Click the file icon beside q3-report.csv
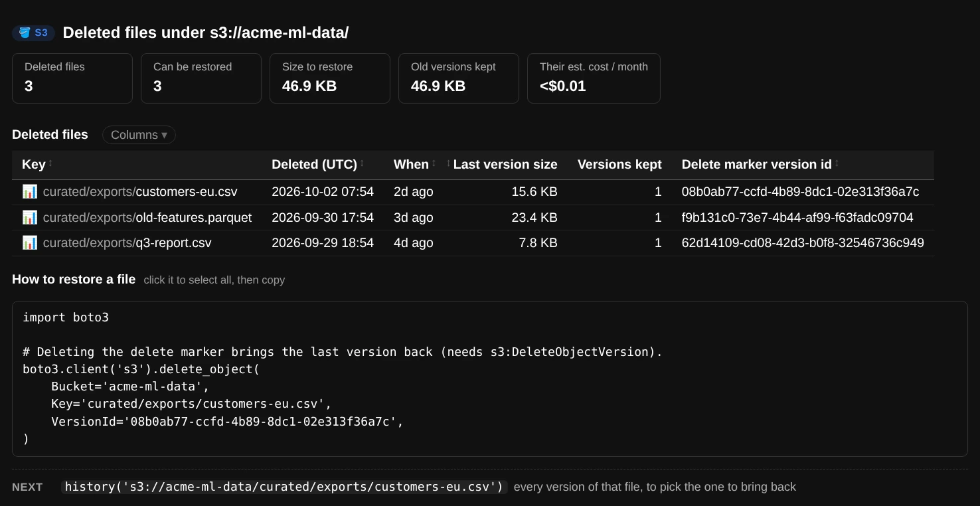This screenshot has width=980, height=506. point(30,243)
